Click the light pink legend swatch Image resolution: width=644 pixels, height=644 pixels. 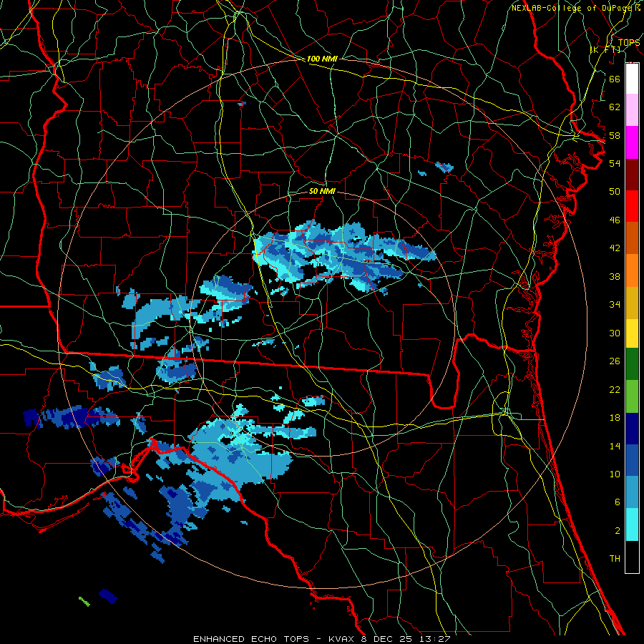[632, 110]
